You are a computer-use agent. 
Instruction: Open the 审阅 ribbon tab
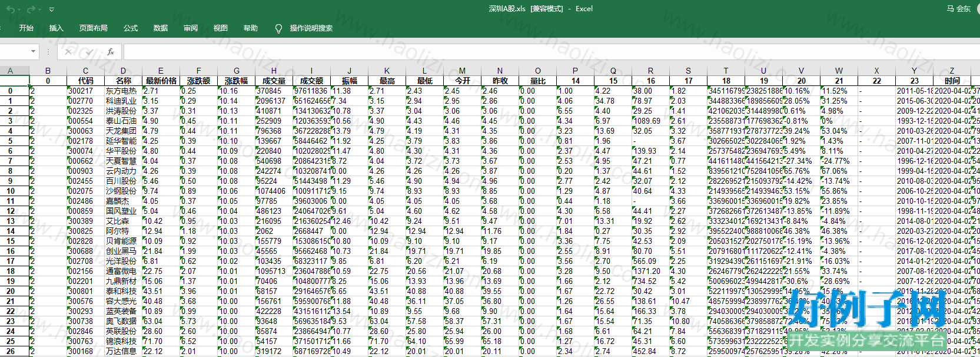coord(191,28)
